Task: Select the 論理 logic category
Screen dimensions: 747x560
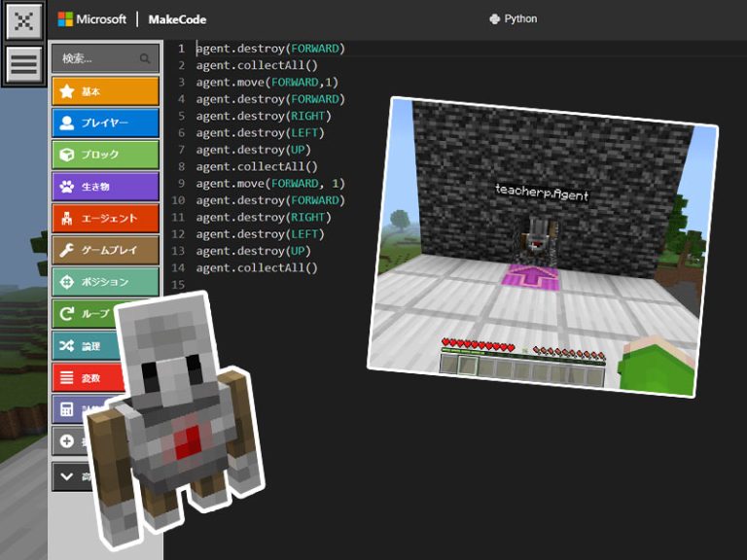Action: (x=78, y=346)
